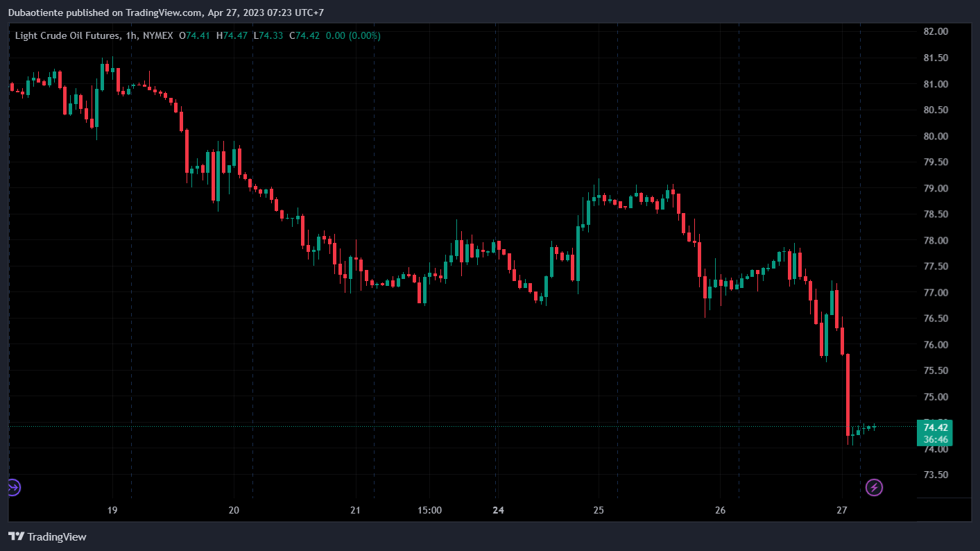Click the 1h interval label in legend
The height and width of the screenshot is (551, 980).
(x=132, y=35)
